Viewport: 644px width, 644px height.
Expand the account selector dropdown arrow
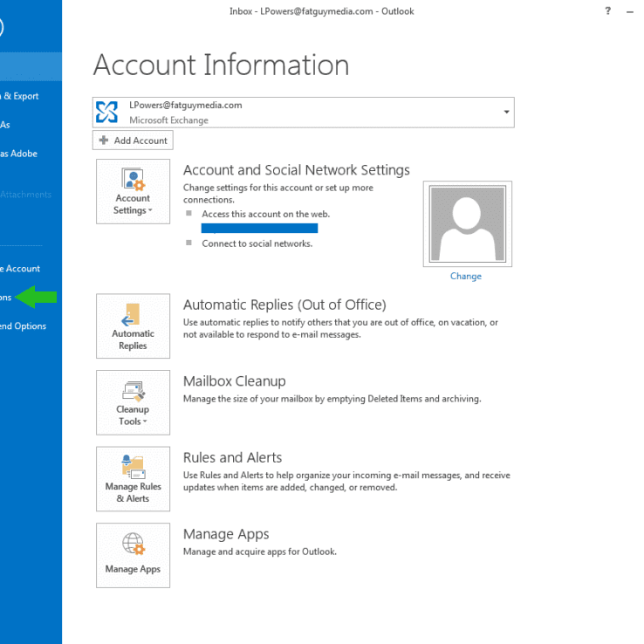(506, 113)
